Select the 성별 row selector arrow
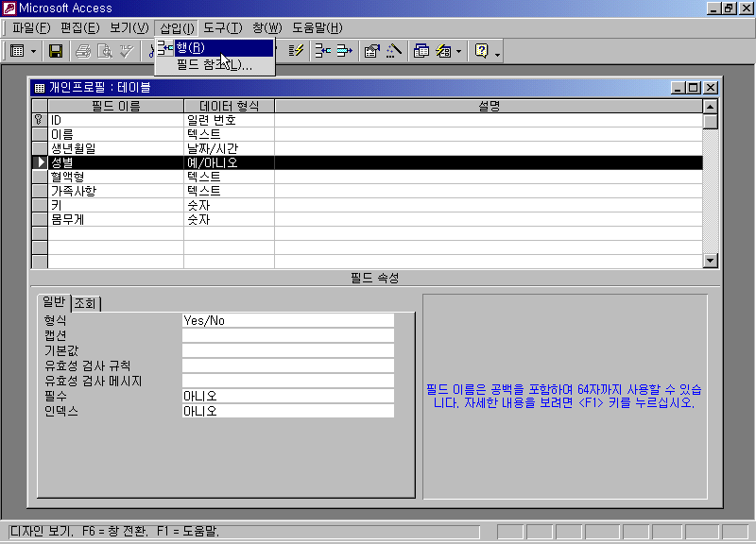The height and width of the screenshot is (544, 756). coord(40,162)
